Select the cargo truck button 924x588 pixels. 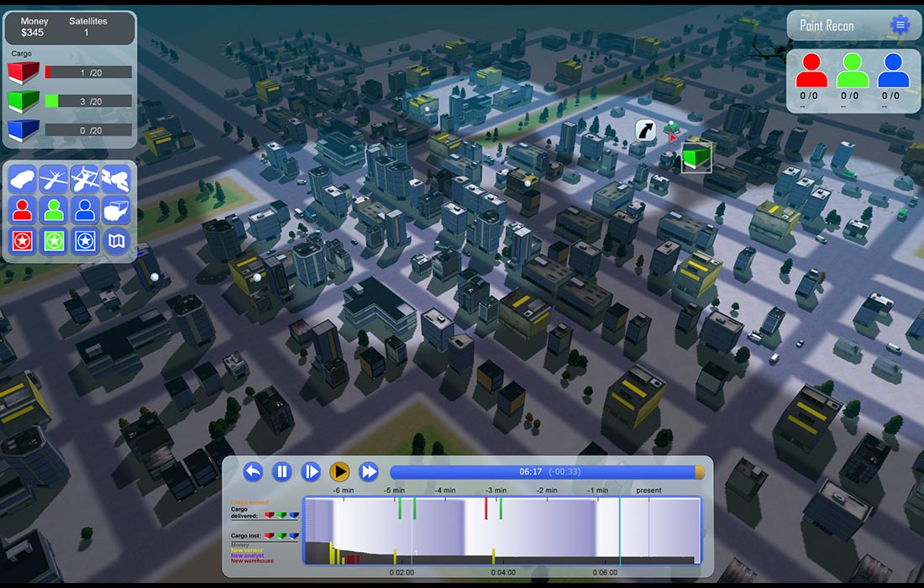(116, 210)
